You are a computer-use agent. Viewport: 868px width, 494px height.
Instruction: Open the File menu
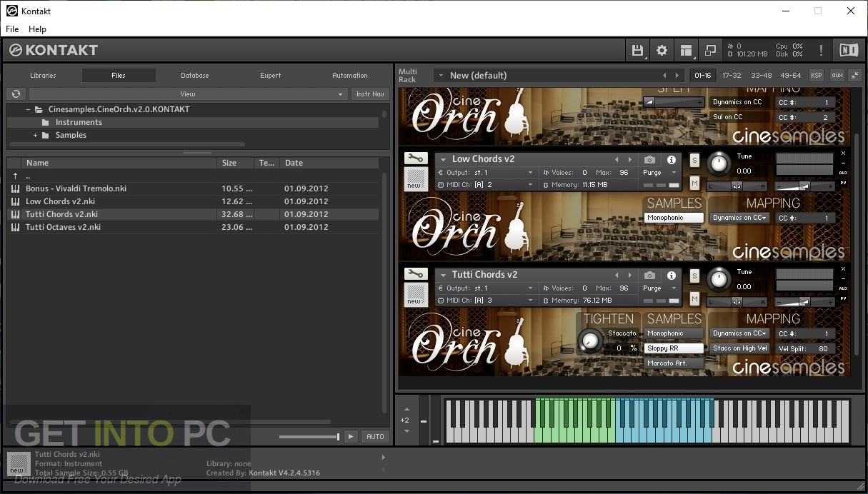point(12,29)
